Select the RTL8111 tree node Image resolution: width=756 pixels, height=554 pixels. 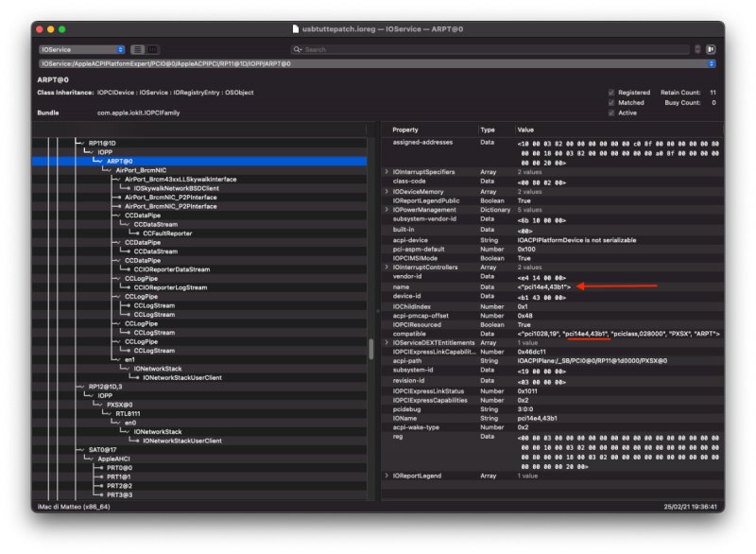(x=128, y=413)
